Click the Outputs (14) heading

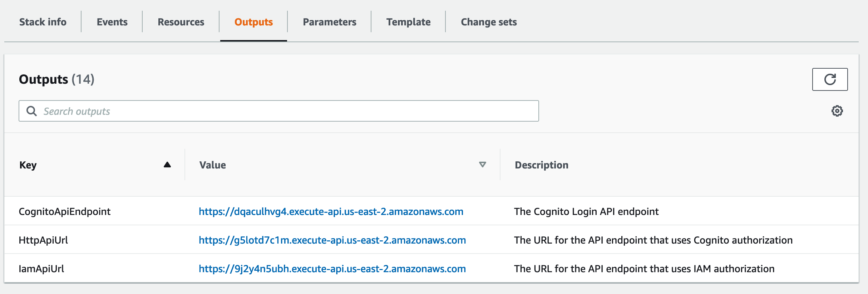pos(56,79)
